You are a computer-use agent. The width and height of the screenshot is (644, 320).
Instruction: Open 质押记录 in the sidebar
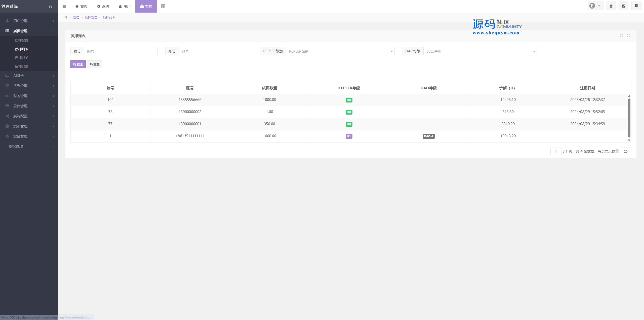pyautogui.click(x=22, y=58)
